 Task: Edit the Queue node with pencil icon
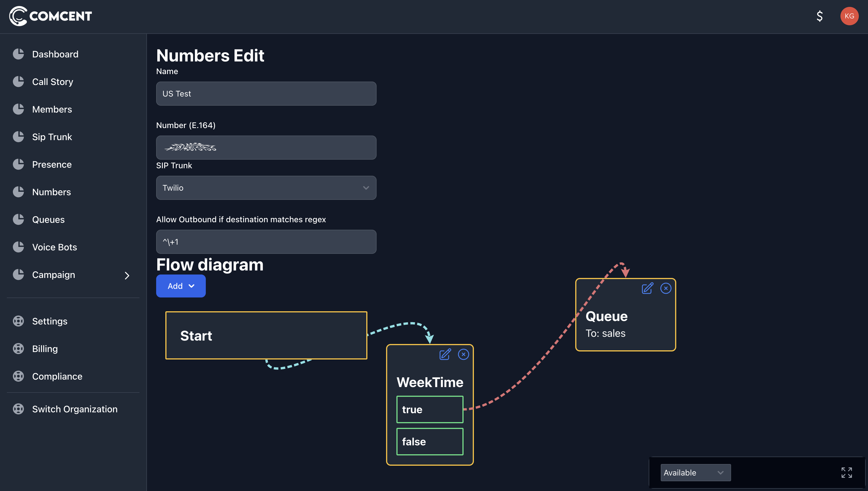click(x=647, y=288)
